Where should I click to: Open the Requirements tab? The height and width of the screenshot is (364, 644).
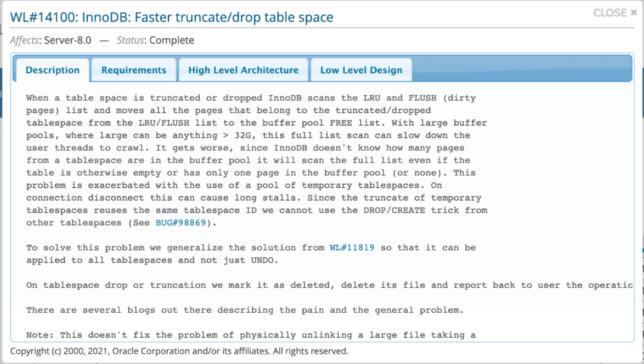click(134, 70)
